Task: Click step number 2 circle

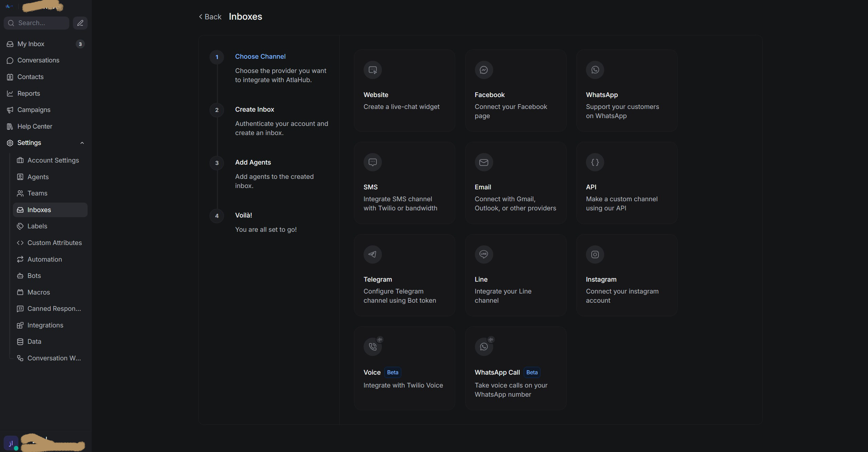Action: click(217, 110)
